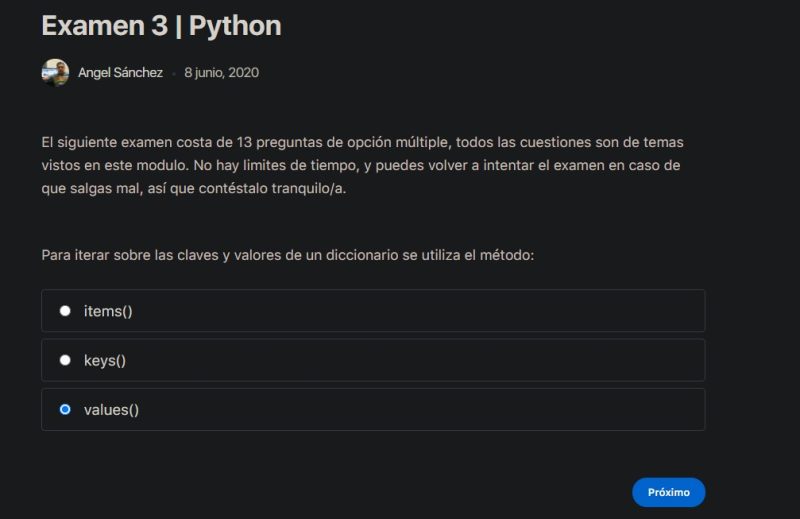
Task: Click the 8 junio, 2020 date
Action: pyautogui.click(x=221, y=73)
